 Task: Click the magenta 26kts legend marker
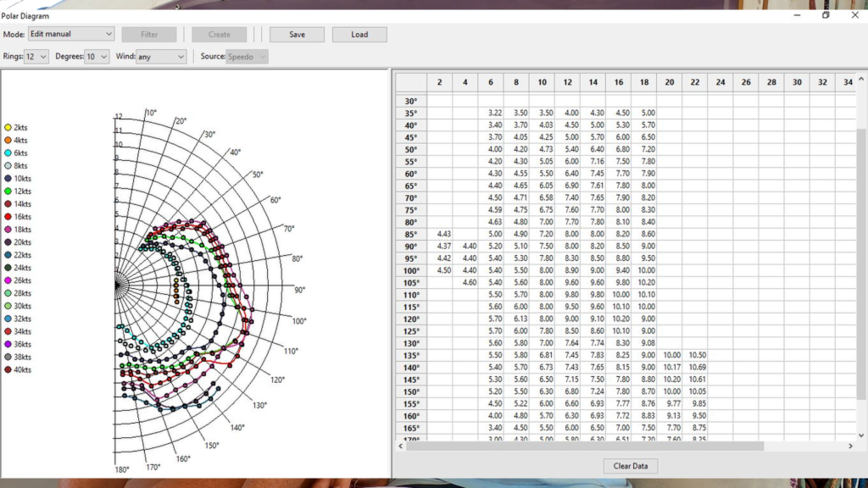tap(8, 280)
